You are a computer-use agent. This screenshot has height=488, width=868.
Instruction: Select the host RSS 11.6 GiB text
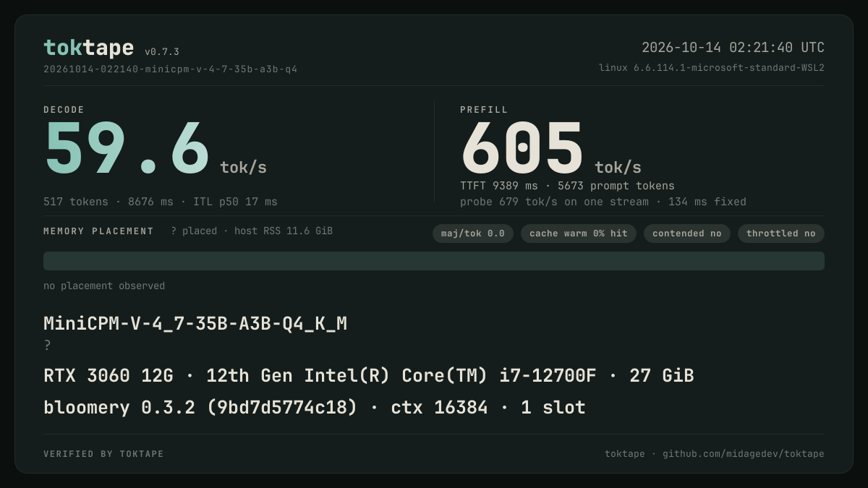284,231
